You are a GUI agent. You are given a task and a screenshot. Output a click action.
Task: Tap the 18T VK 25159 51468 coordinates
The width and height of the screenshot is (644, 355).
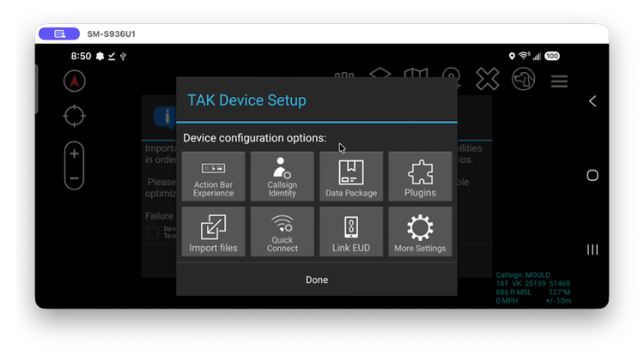click(532, 283)
